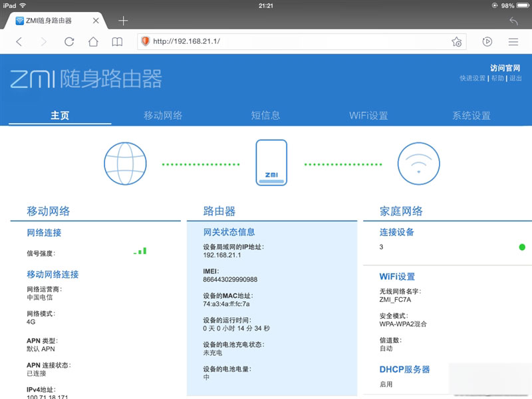Add a bookmark using the star icon
The height and width of the screenshot is (399, 532).
[456, 41]
